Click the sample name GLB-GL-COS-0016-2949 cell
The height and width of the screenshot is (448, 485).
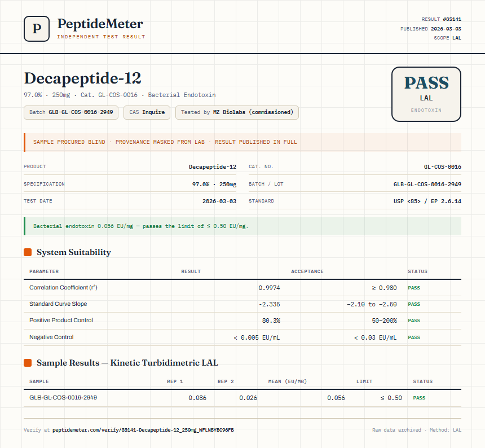63,397
